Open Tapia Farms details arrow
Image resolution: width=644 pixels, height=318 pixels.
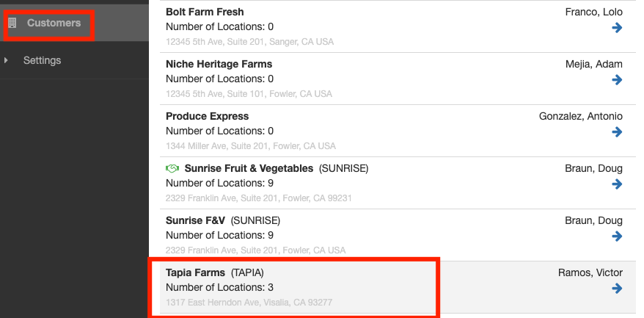(x=617, y=289)
